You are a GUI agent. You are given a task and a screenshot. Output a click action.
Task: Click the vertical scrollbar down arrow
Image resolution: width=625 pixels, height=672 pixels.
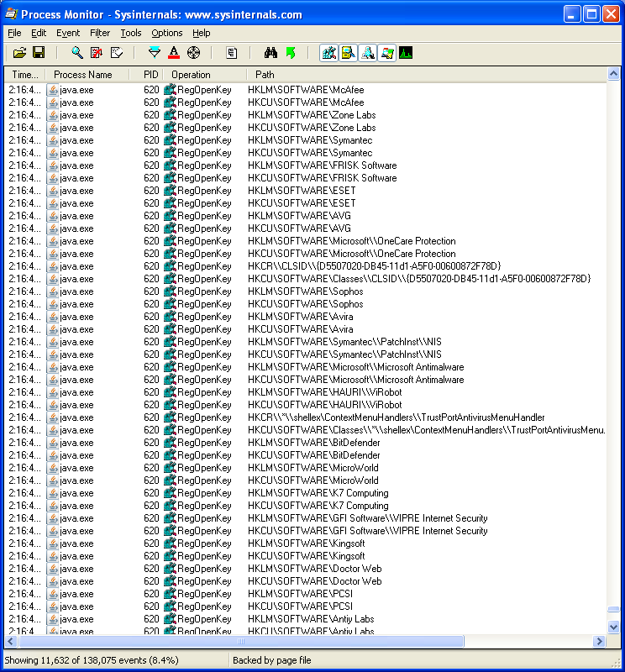(x=612, y=627)
